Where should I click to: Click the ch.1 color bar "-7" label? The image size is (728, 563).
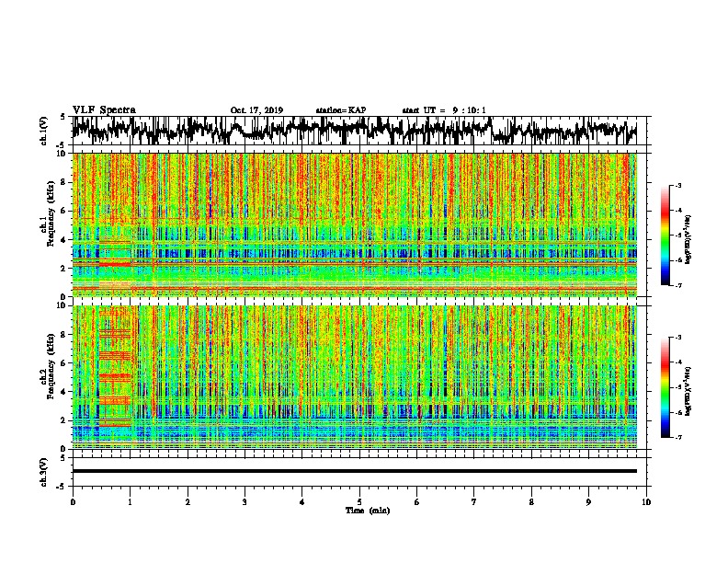677,285
